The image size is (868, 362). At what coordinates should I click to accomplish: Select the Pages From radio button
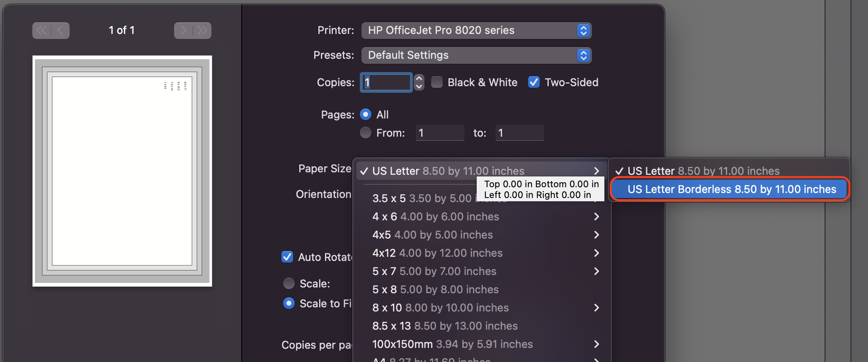tap(366, 133)
